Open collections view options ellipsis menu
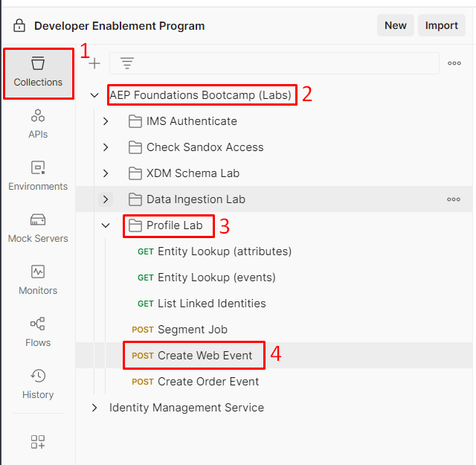This screenshot has height=465, width=476. coord(454,63)
